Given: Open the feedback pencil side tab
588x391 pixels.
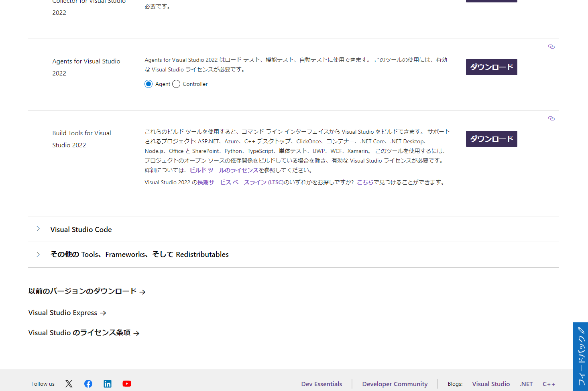Looking at the screenshot, I should click(581, 356).
